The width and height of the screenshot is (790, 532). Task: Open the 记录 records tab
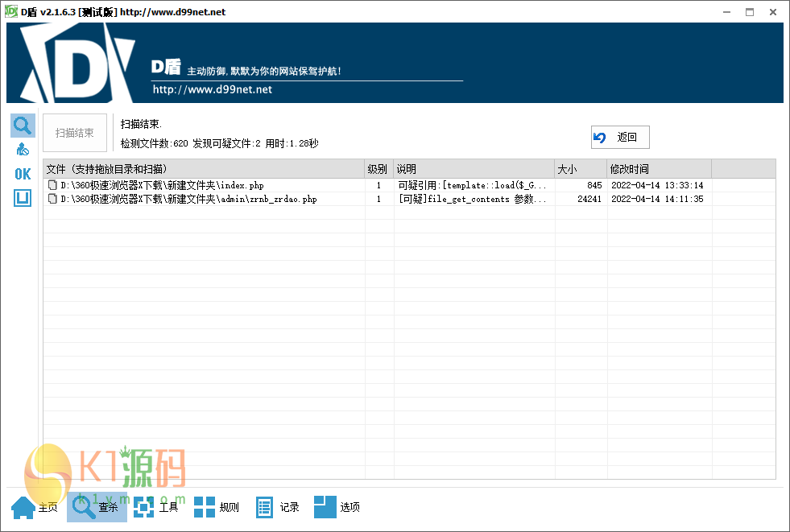[278, 507]
